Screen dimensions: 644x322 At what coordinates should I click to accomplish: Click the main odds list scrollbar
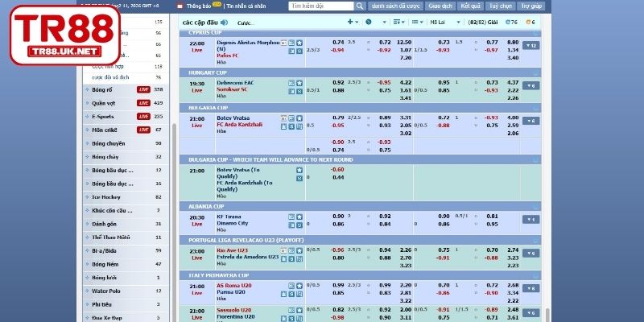(547, 315)
